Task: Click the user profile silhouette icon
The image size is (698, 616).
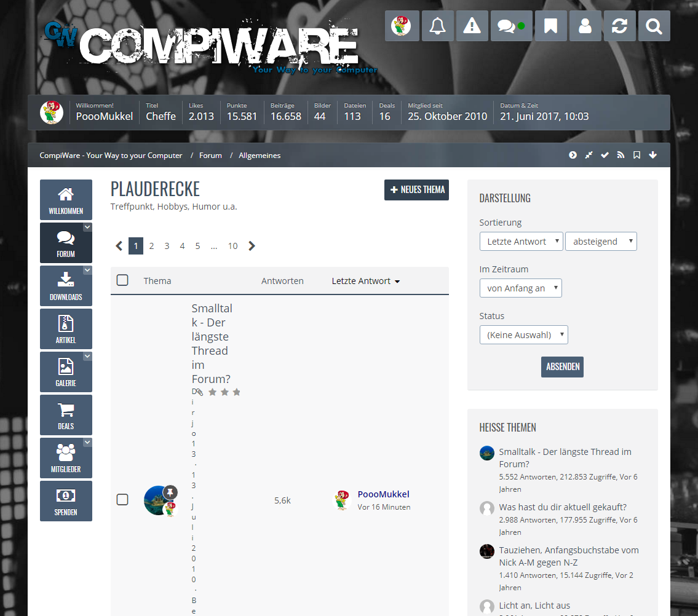Action: coord(585,26)
